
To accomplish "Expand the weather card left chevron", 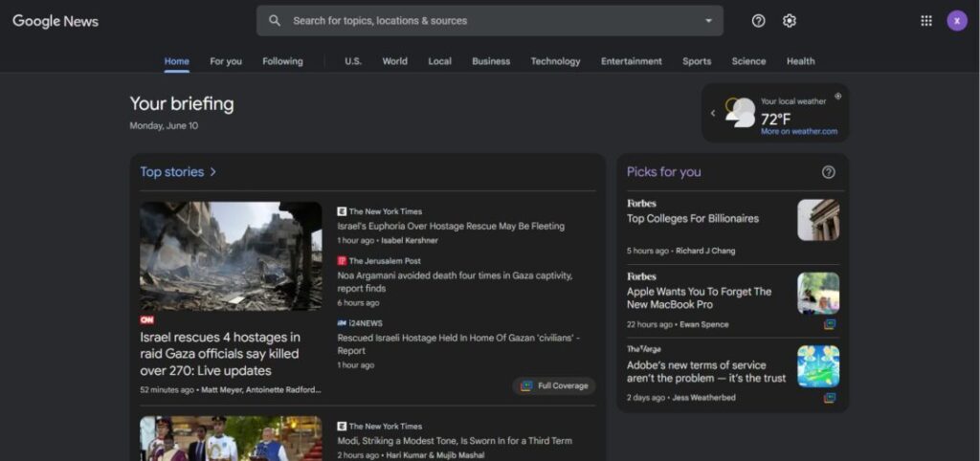I will point(713,113).
